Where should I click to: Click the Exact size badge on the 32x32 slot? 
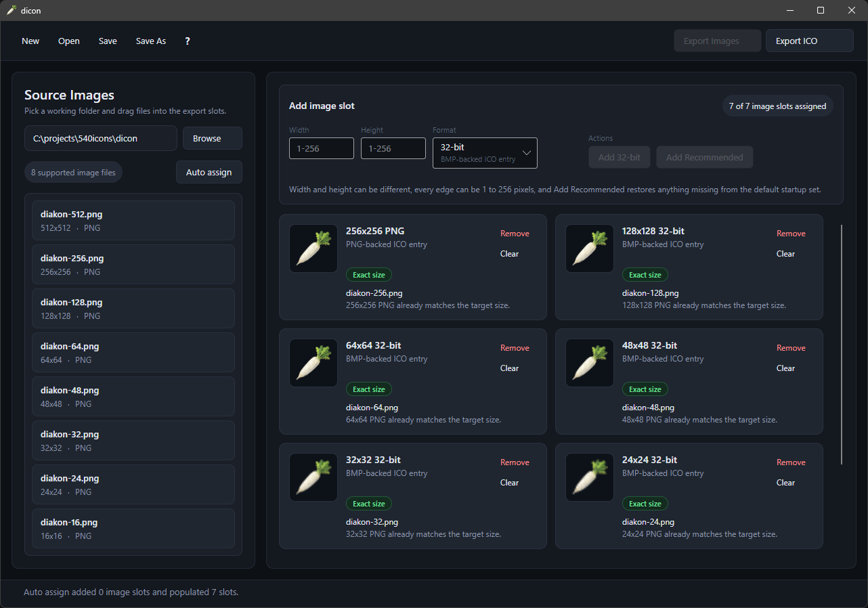pyautogui.click(x=368, y=503)
